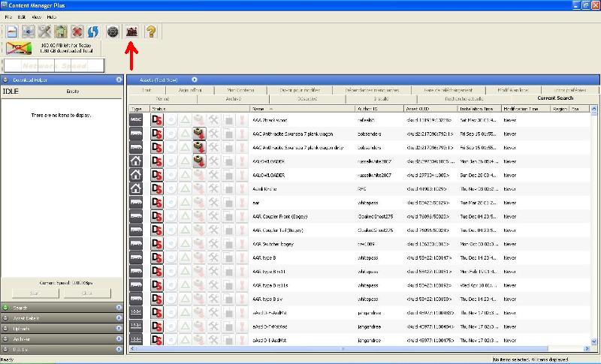The height and width of the screenshot is (364, 601).
Task: Click the red X delete toolbar icon
Action: coord(77,32)
